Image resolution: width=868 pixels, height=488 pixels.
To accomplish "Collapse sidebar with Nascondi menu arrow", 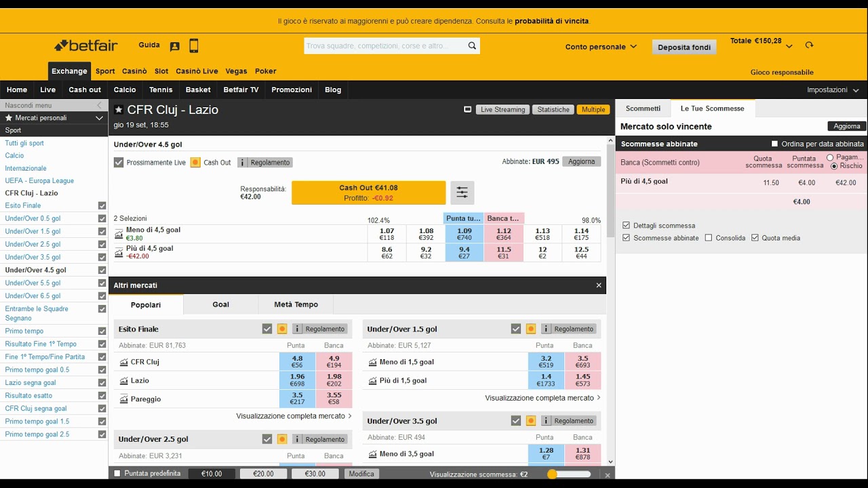I will (x=100, y=105).
